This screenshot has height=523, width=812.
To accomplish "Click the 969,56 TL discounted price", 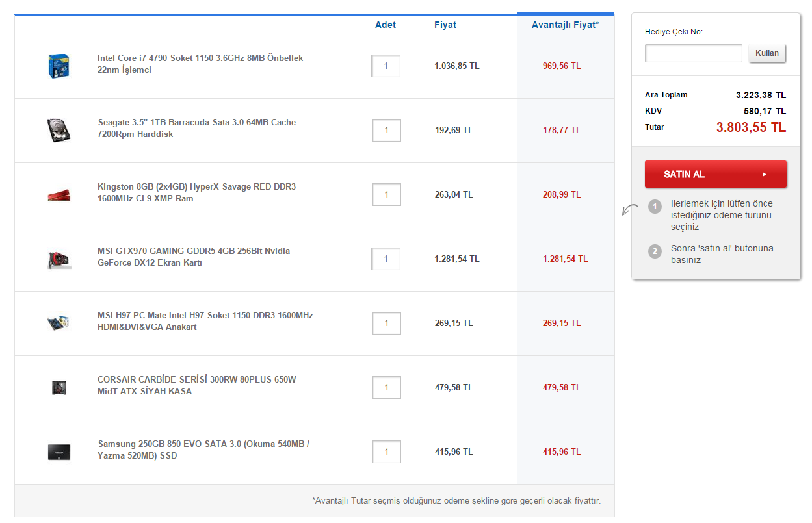I will click(562, 66).
